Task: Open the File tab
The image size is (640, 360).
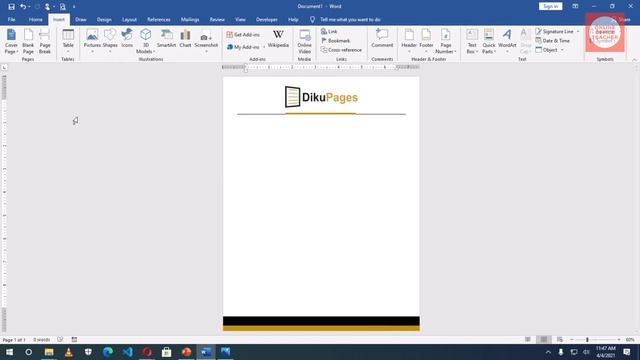Action: click(x=11, y=19)
